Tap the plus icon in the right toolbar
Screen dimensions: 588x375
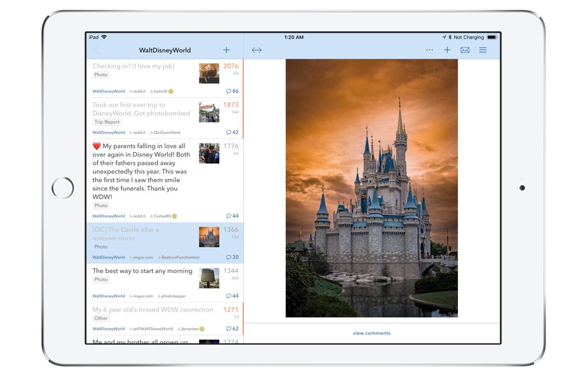point(447,50)
